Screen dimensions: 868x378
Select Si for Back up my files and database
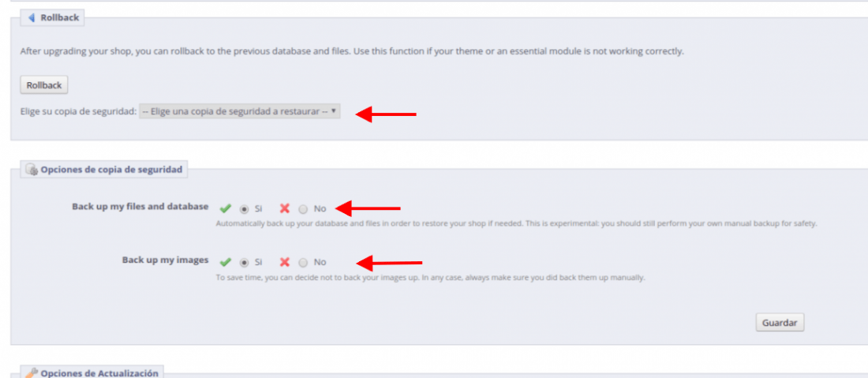pyautogui.click(x=244, y=209)
